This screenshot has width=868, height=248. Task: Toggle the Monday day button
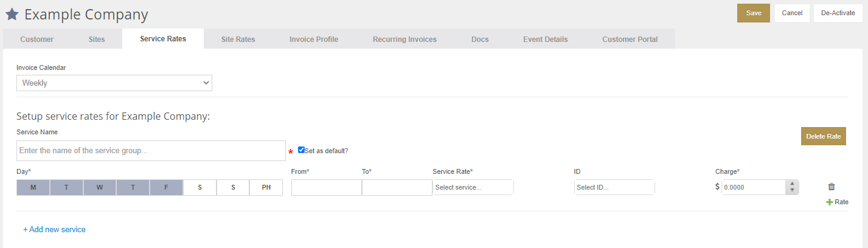(x=33, y=187)
